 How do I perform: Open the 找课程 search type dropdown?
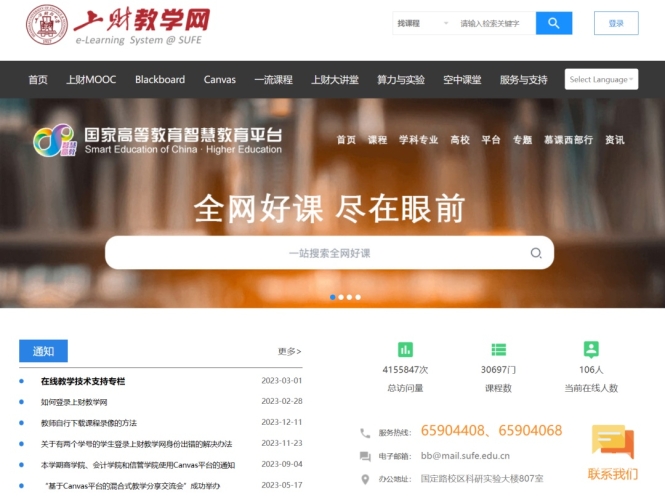tap(422, 23)
